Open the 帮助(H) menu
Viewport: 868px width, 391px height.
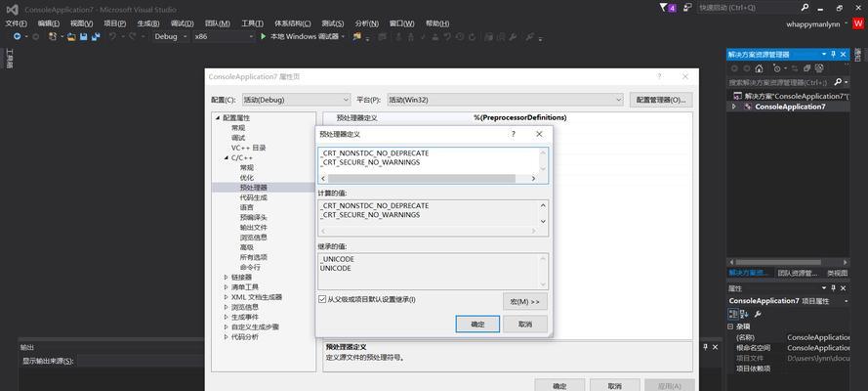[437, 23]
